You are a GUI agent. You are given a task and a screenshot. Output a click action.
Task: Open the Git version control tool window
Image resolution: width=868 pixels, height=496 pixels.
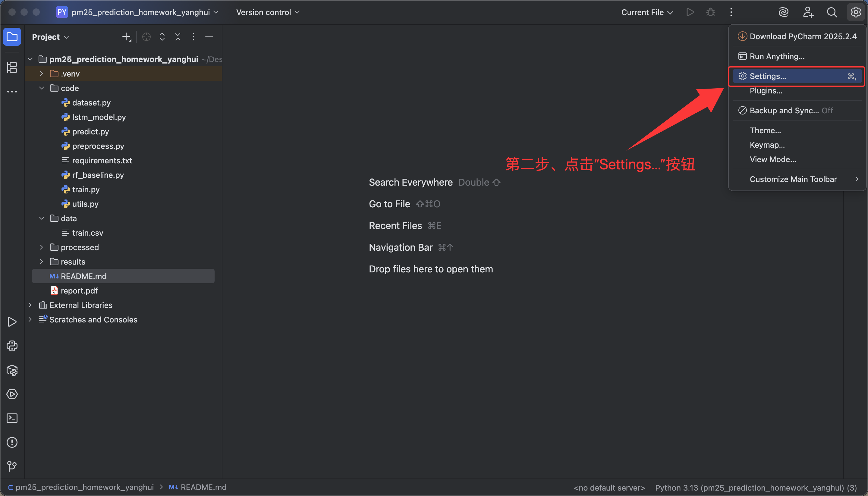coord(12,466)
